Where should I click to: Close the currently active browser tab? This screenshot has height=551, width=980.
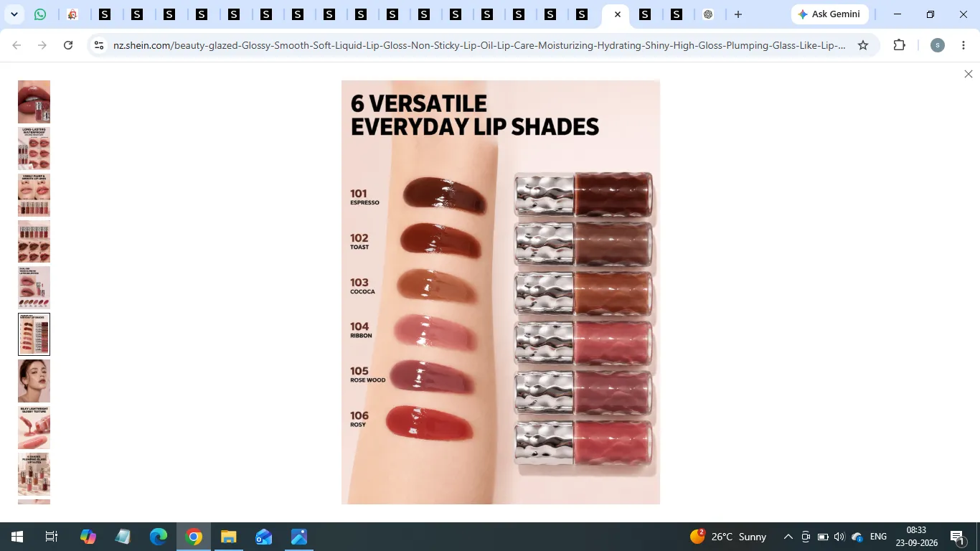[618, 14]
